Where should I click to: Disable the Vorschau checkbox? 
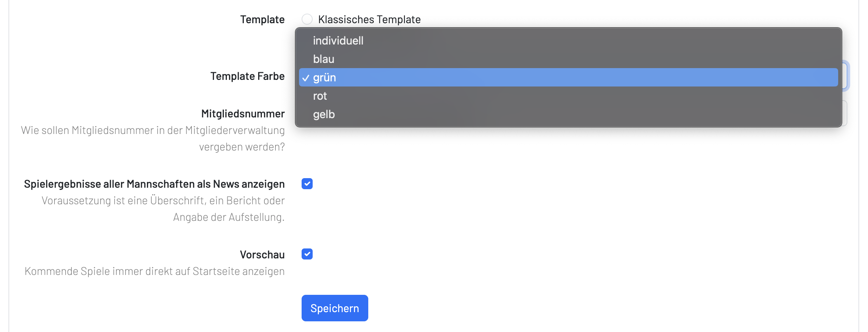click(307, 254)
